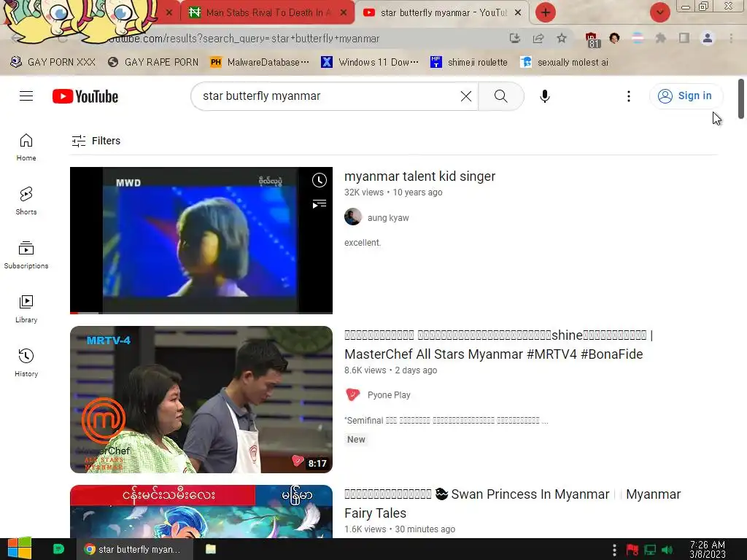Open the Windows Start button
Image resolution: width=747 pixels, height=560 pixels.
[20, 548]
